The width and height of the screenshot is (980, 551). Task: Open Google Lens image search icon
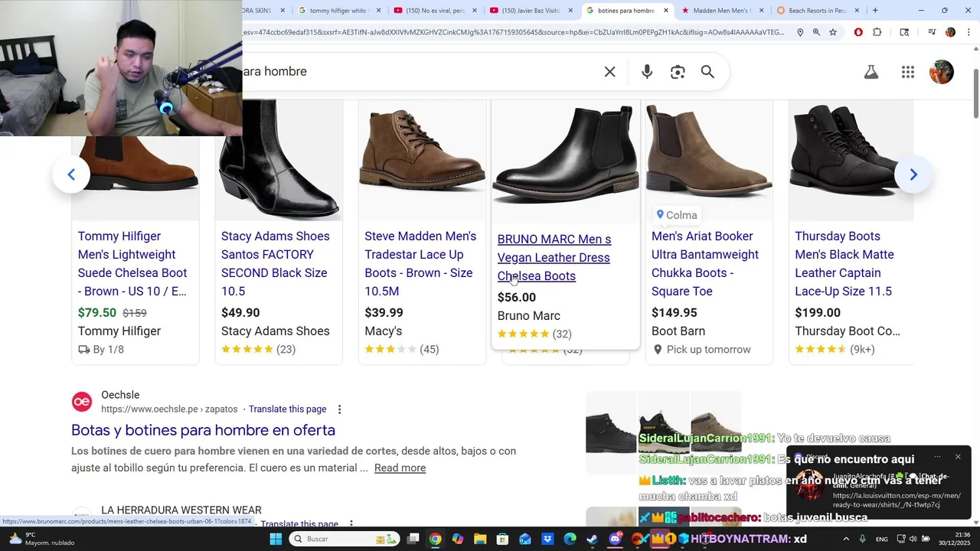[x=678, y=72]
